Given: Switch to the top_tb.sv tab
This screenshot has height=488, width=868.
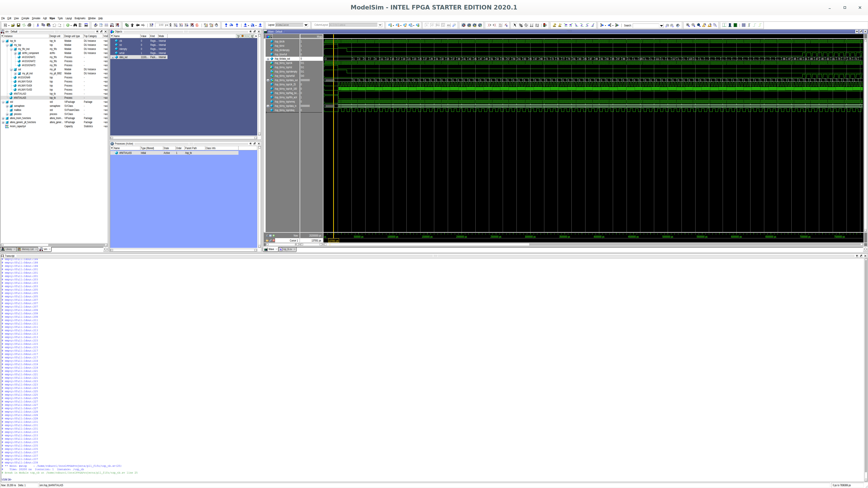Looking at the screenshot, I should [288, 250].
